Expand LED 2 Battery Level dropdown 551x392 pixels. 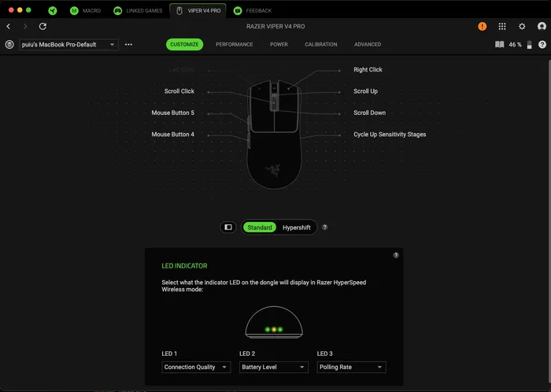pyautogui.click(x=274, y=367)
